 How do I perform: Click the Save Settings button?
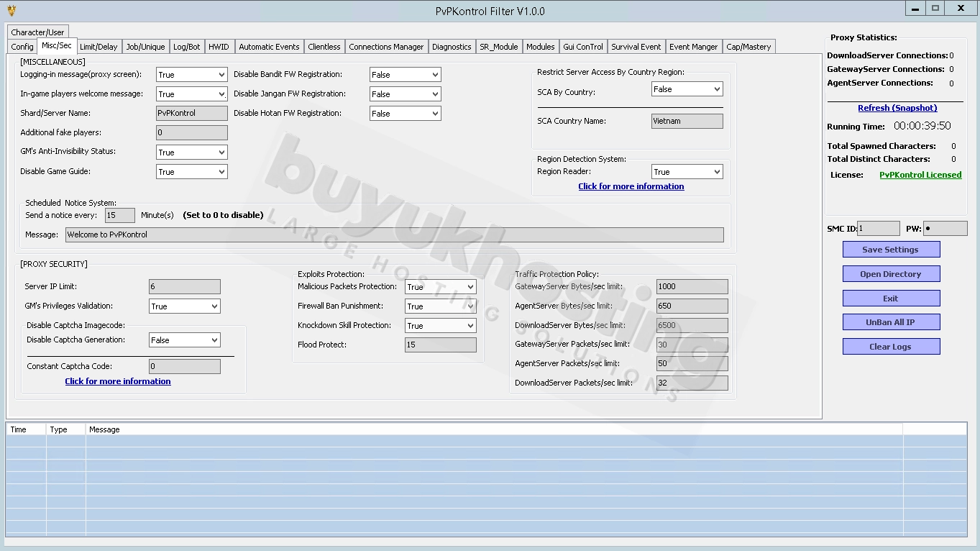(x=891, y=250)
